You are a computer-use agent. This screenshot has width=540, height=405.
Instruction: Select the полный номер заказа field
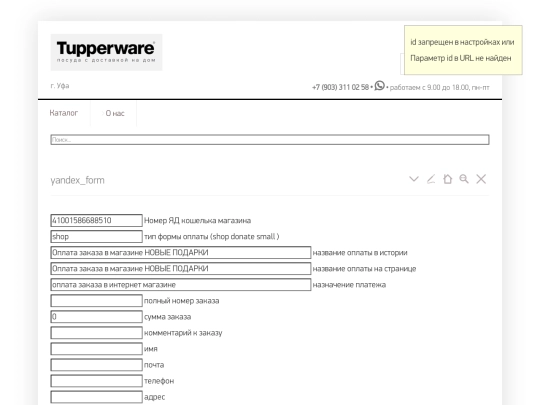click(96, 301)
